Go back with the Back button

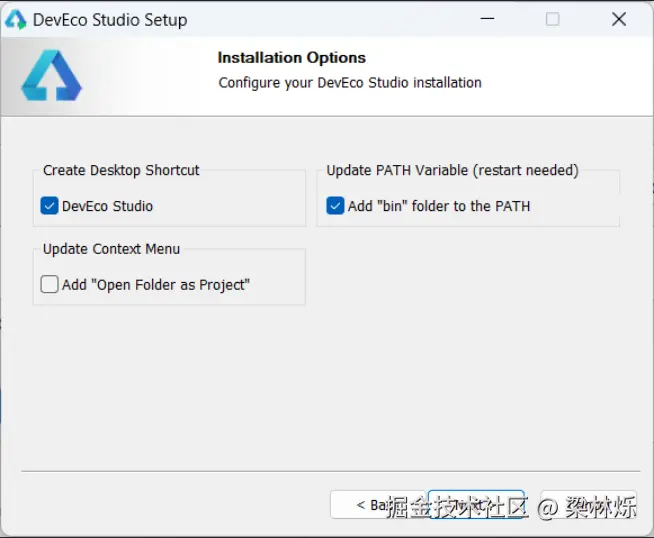pos(375,505)
